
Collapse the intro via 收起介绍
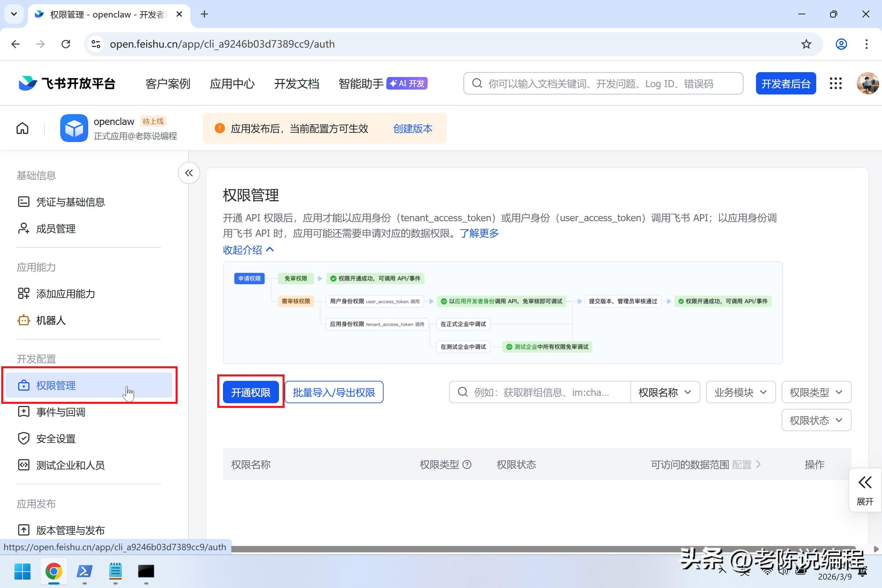pyautogui.click(x=248, y=250)
